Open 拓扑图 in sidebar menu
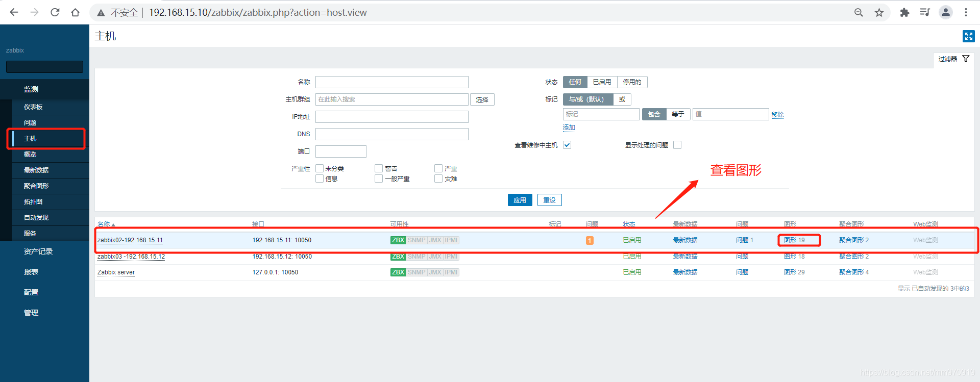The width and height of the screenshot is (980, 382). point(33,202)
